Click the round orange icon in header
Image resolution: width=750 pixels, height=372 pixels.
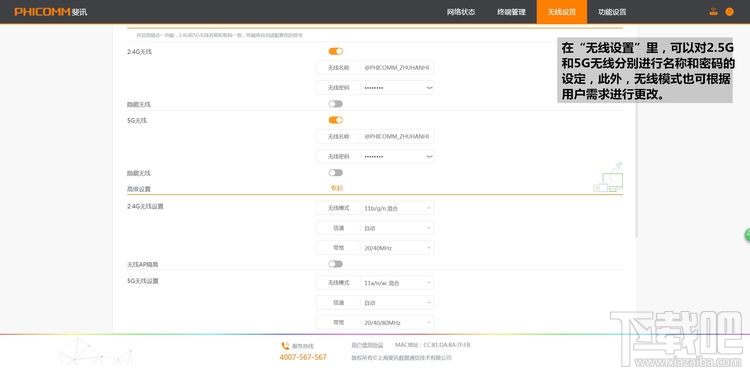[x=729, y=12]
